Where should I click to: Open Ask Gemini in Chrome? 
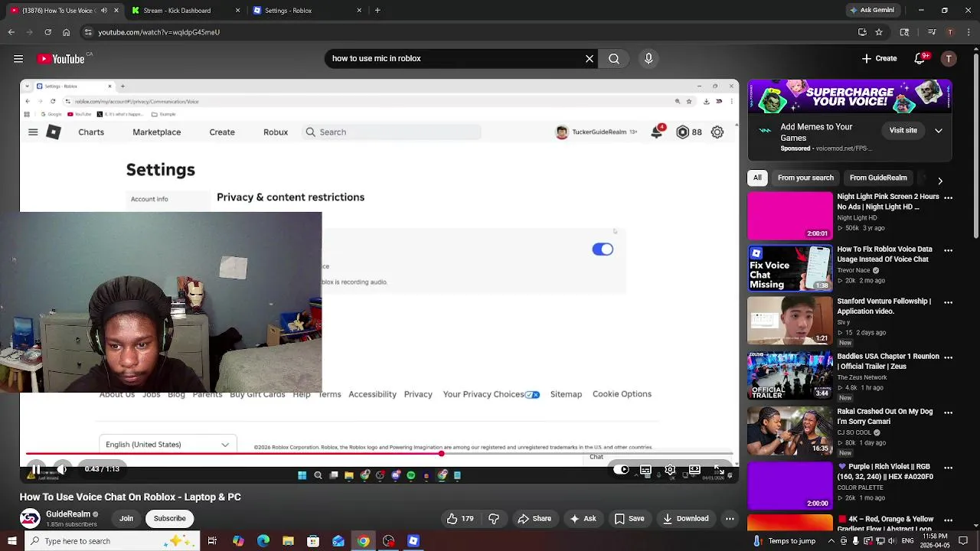click(x=872, y=11)
